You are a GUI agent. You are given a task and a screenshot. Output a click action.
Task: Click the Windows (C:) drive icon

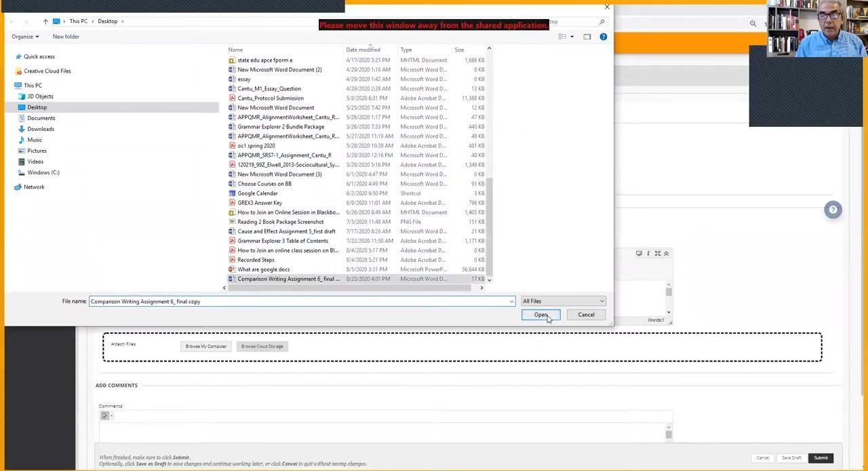pos(22,172)
